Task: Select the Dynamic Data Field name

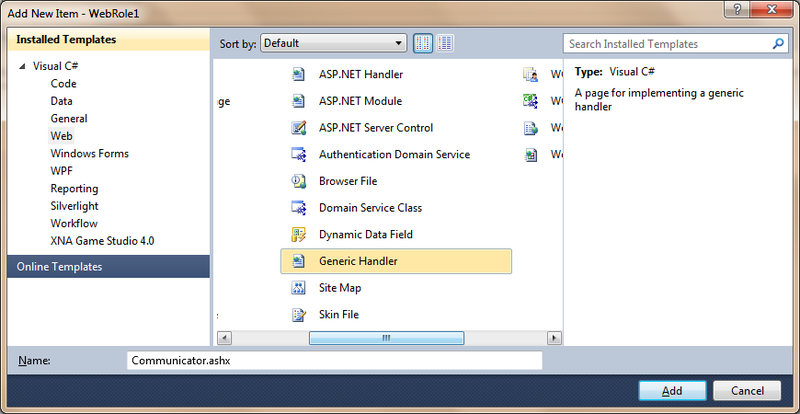Action: point(366,234)
